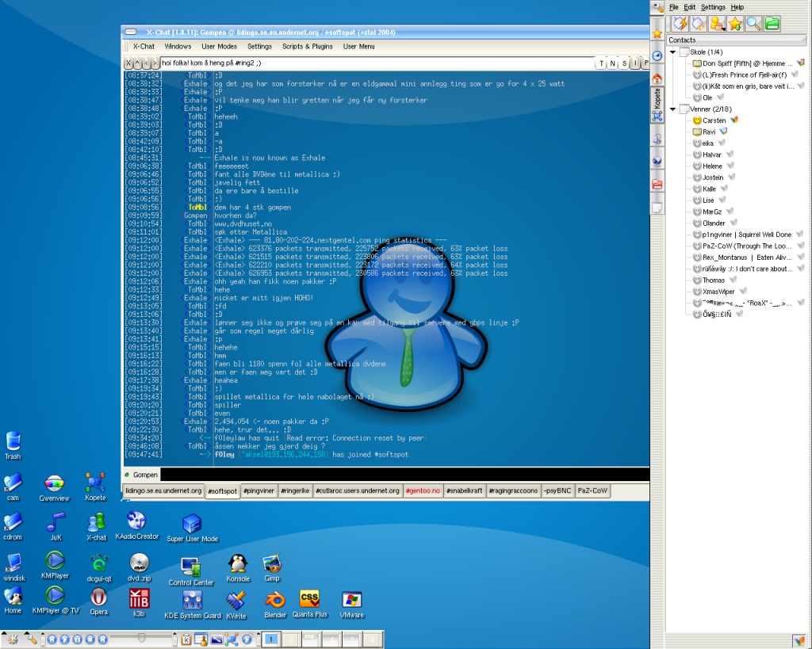Image resolution: width=812 pixels, height=649 pixels.
Task: Switch to the -psyBNC tab
Action: (557, 491)
